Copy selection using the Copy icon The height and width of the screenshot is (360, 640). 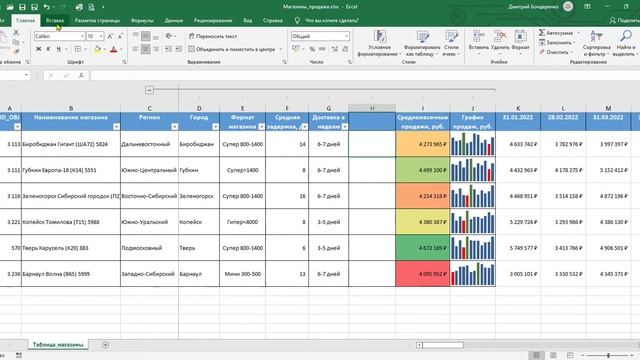coord(16,42)
